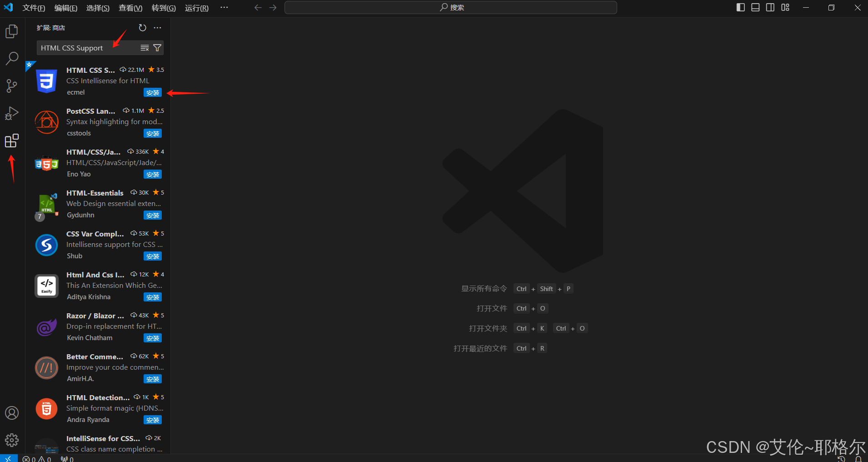Click the VS Code logo in title bar

click(9, 8)
